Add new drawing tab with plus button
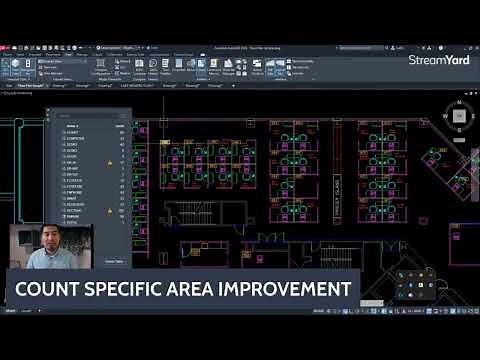Image resolution: width=480 pixels, height=360 pixels. click(233, 86)
